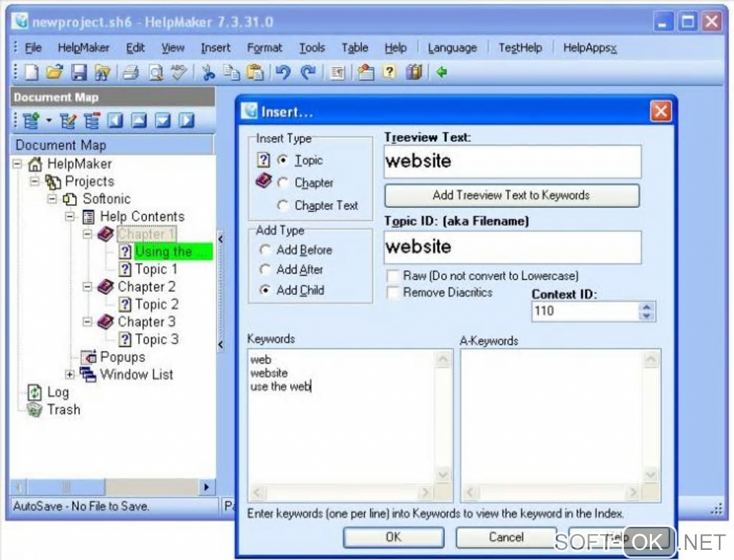Viewport: 734px width, 560px height.
Task: Move item up with Document Map arrow
Action: pyautogui.click(x=139, y=121)
